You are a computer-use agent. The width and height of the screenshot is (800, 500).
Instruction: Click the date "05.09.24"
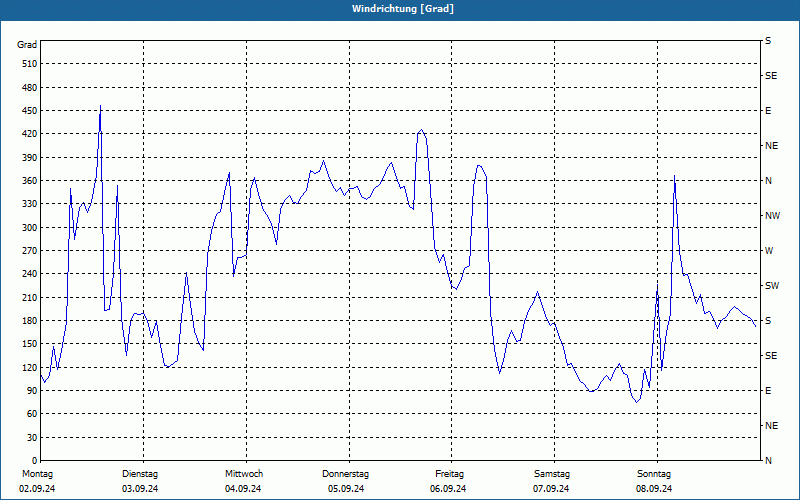[x=346, y=489]
